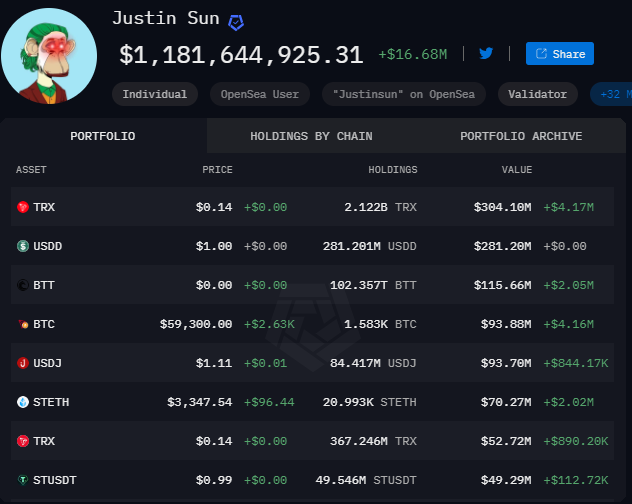Open the BTC asset name

[x=44, y=324]
